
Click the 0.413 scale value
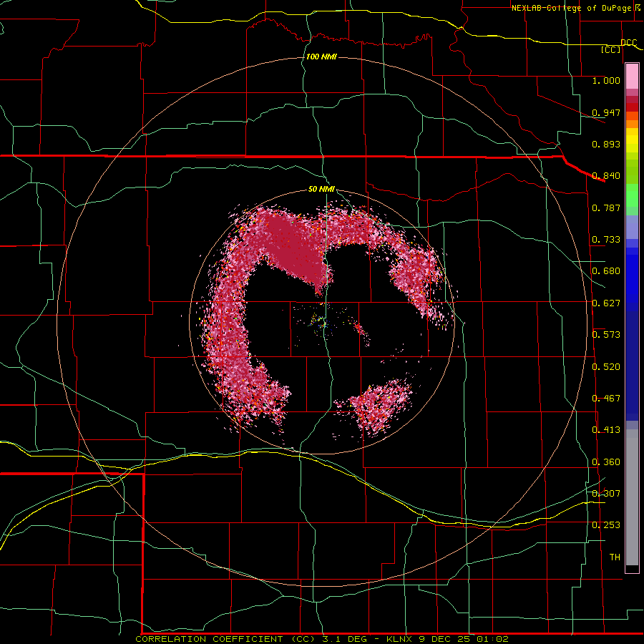pos(606,430)
